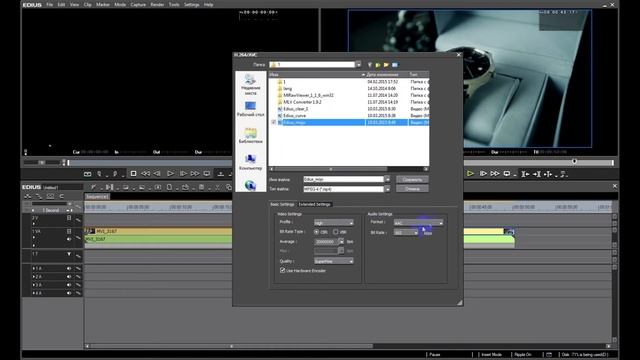640x360 pixels.
Task: Expand the 2 V video track
Action: tap(33, 224)
